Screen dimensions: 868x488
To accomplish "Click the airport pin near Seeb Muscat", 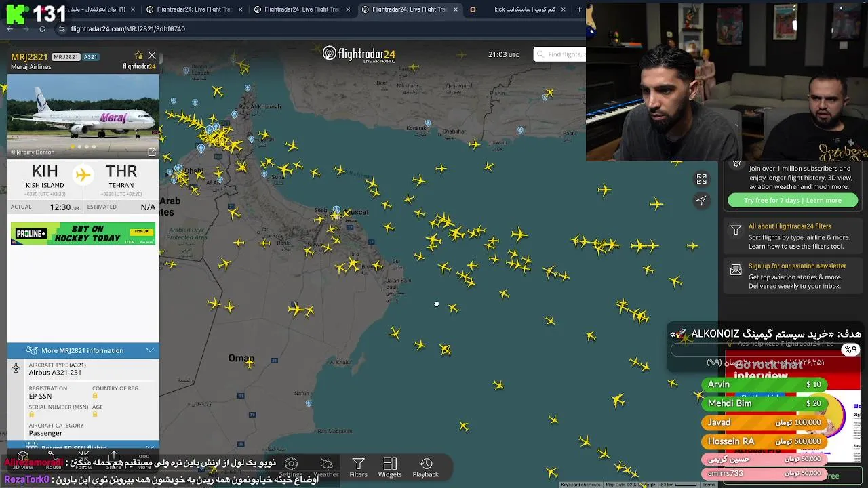I will pos(336,211).
